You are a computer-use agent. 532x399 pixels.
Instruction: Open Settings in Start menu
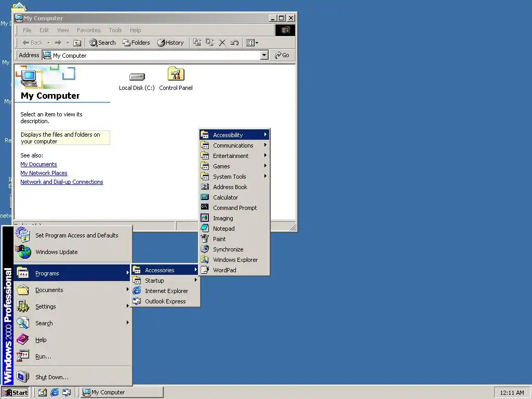pyautogui.click(x=73, y=307)
